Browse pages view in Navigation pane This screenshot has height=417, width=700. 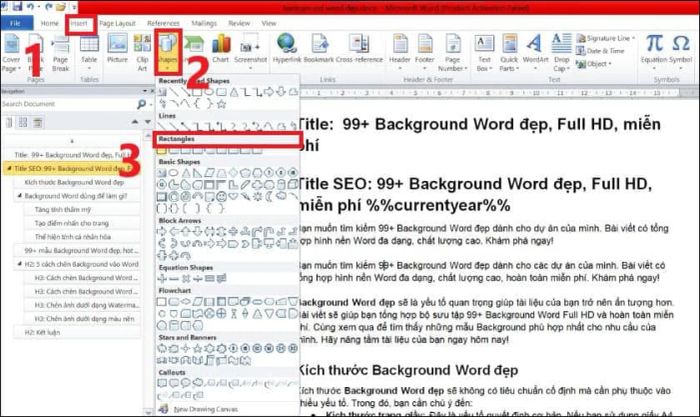click(x=23, y=122)
